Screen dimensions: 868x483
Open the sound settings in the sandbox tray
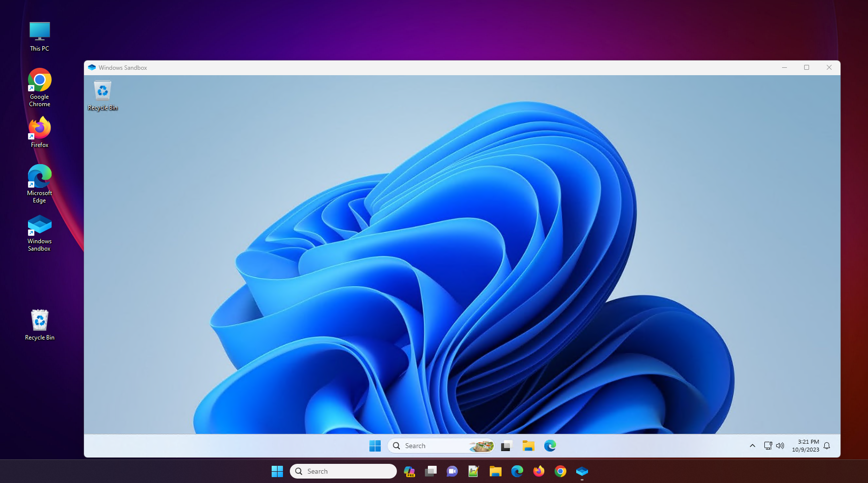tap(781, 446)
